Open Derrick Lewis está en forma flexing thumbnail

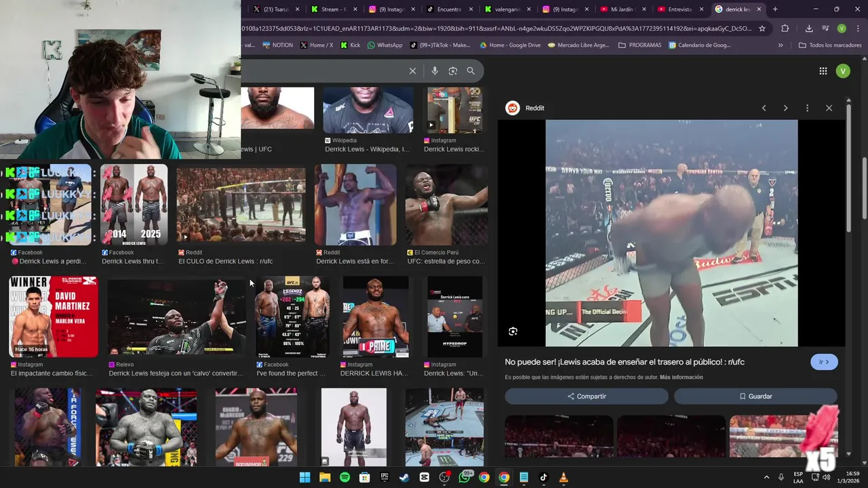point(355,205)
